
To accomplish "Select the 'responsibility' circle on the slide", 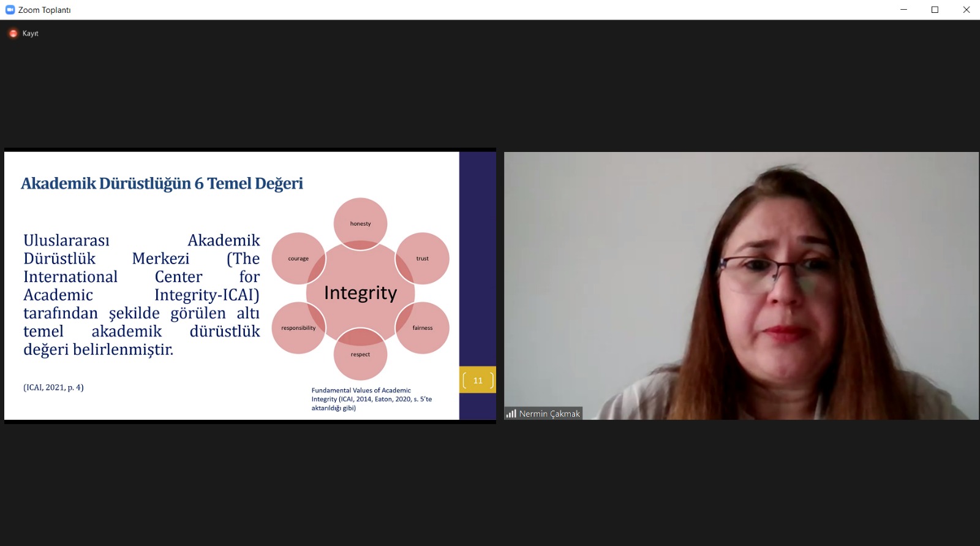I will pos(297,328).
